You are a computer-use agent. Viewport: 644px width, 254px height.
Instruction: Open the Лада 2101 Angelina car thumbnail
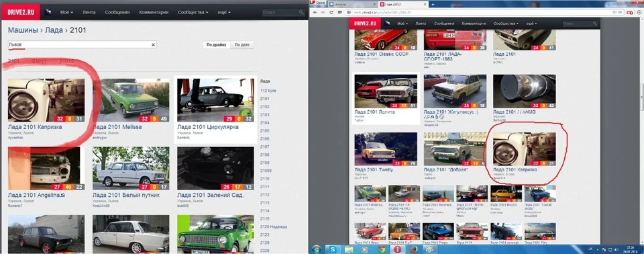[x=46, y=168]
